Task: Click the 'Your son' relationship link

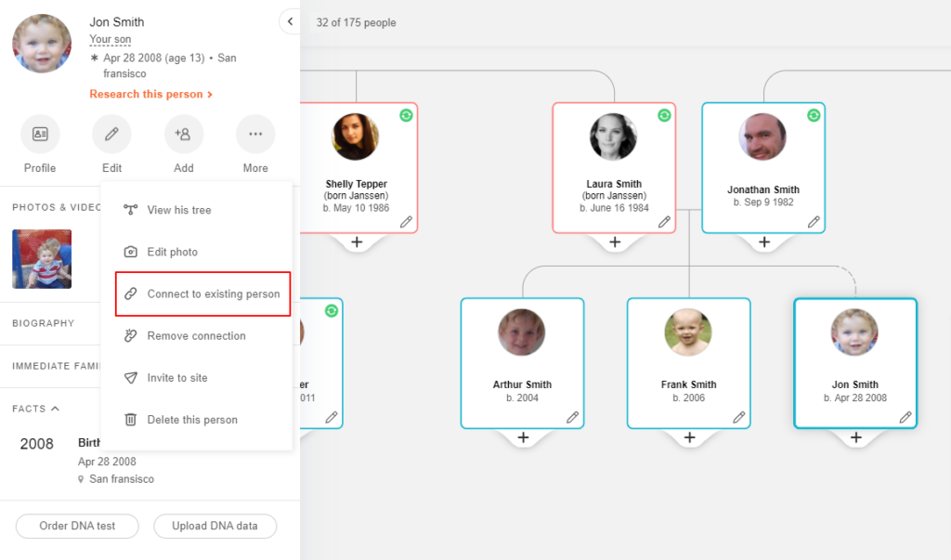Action: pos(110,39)
